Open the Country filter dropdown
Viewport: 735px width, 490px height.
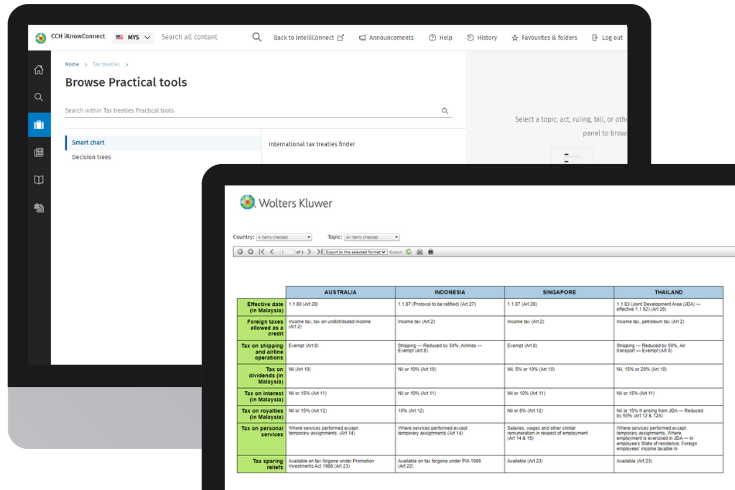[285, 237]
